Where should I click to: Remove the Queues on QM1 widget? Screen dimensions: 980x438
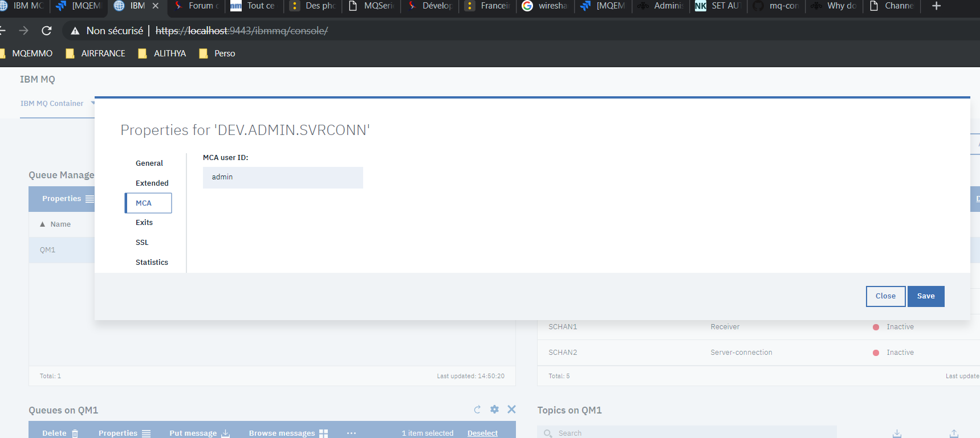point(511,410)
